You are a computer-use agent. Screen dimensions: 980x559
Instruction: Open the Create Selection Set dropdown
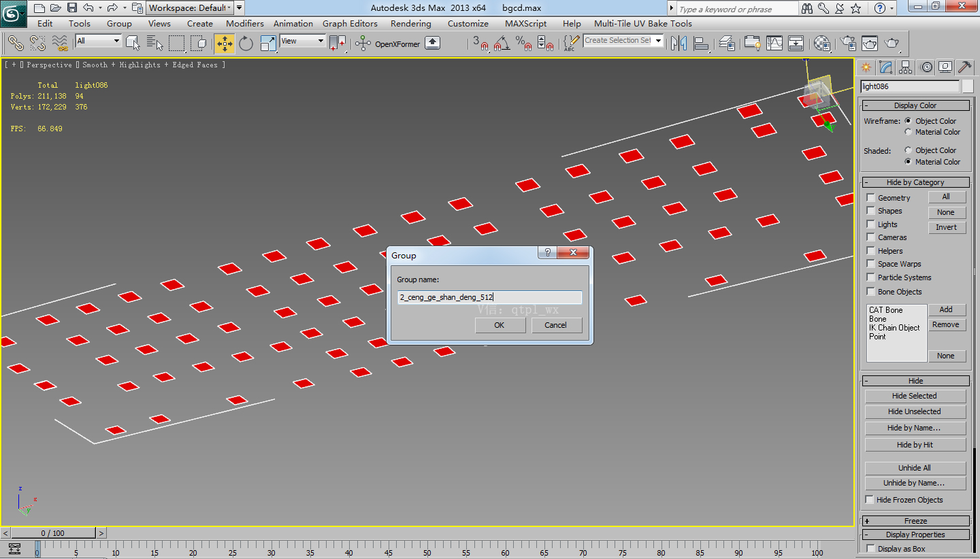tap(623, 41)
